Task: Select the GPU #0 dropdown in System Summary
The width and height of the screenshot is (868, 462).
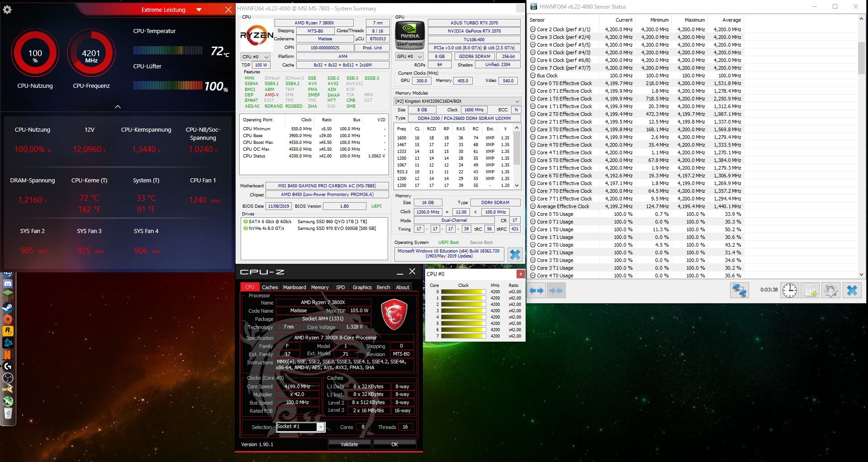Action: (x=409, y=57)
